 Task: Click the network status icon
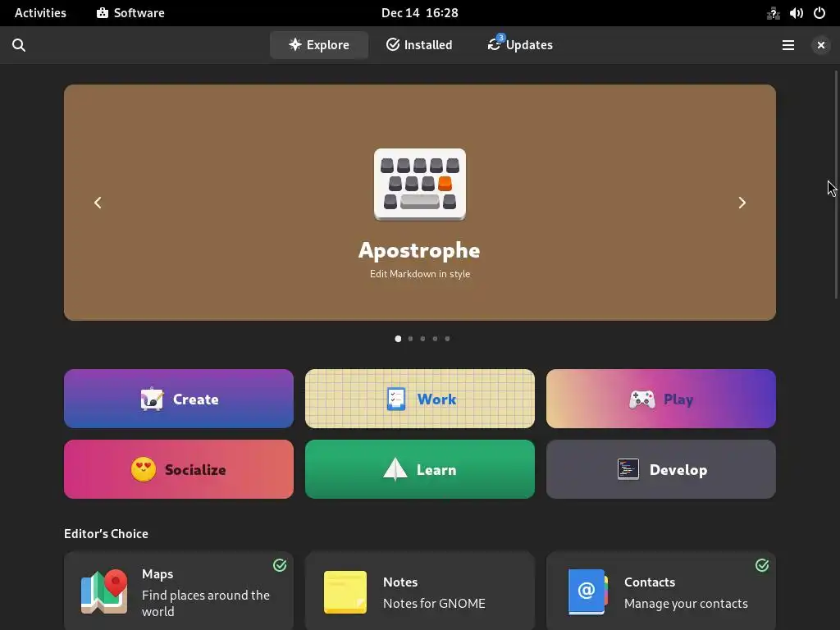point(773,13)
